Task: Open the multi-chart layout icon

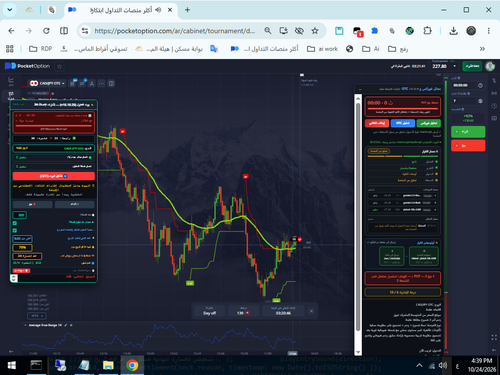Action: pyautogui.click(x=111, y=83)
